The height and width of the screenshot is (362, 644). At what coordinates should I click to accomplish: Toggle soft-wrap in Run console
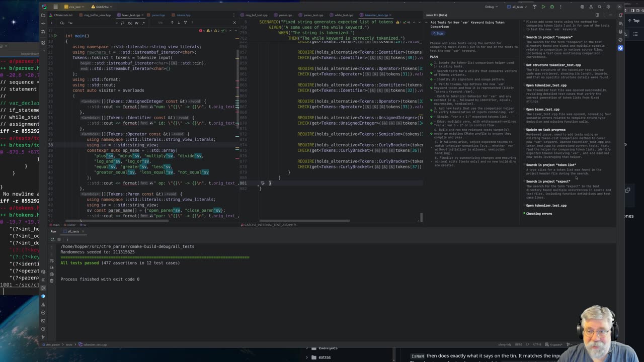[52, 260]
